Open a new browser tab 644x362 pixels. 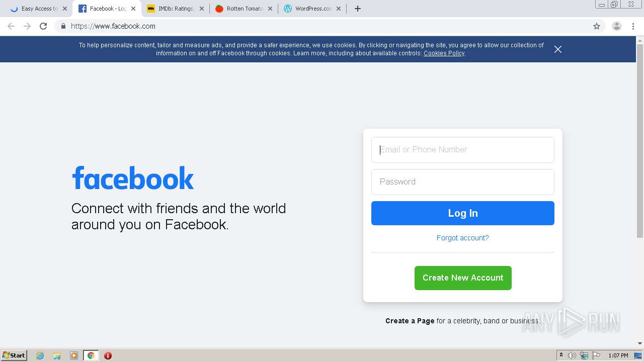pos(358,9)
